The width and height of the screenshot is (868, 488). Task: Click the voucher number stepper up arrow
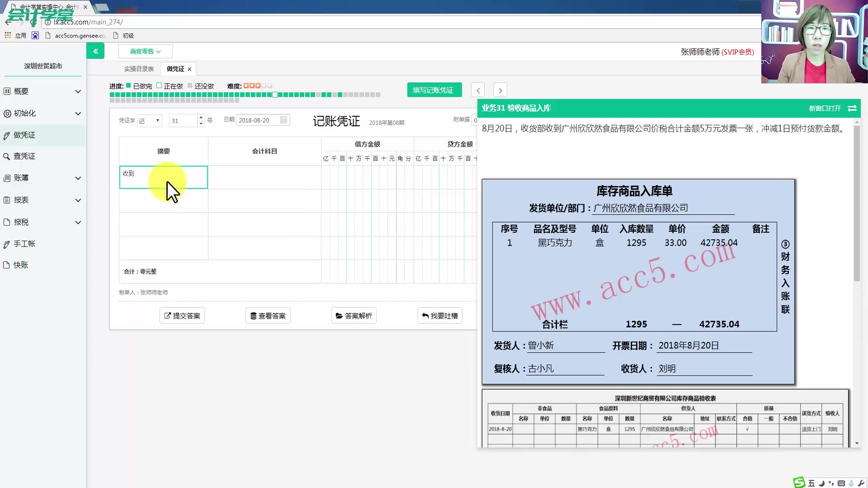click(x=201, y=117)
